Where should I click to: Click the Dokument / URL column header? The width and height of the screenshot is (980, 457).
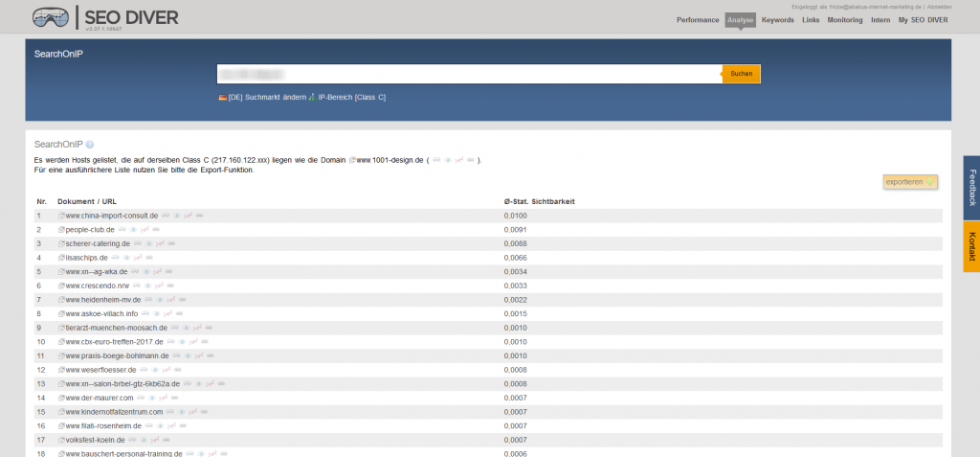click(x=87, y=201)
